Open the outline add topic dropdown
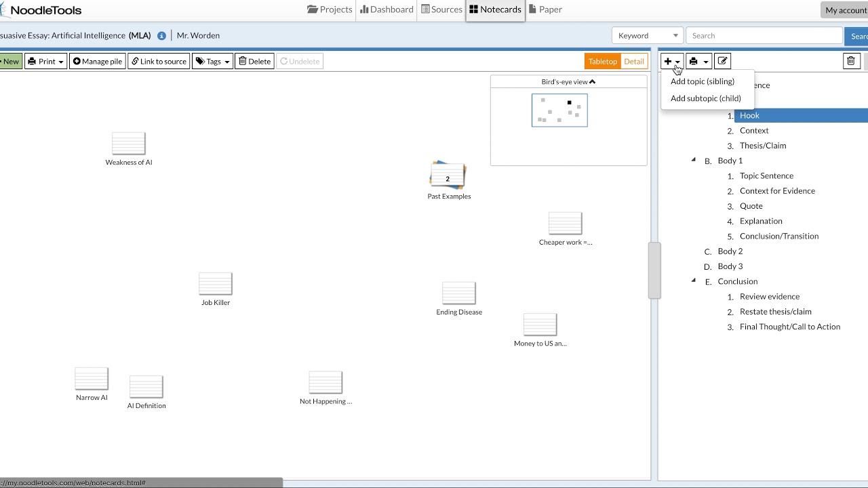This screenshot has height=488, width=868. pos(672,61)
